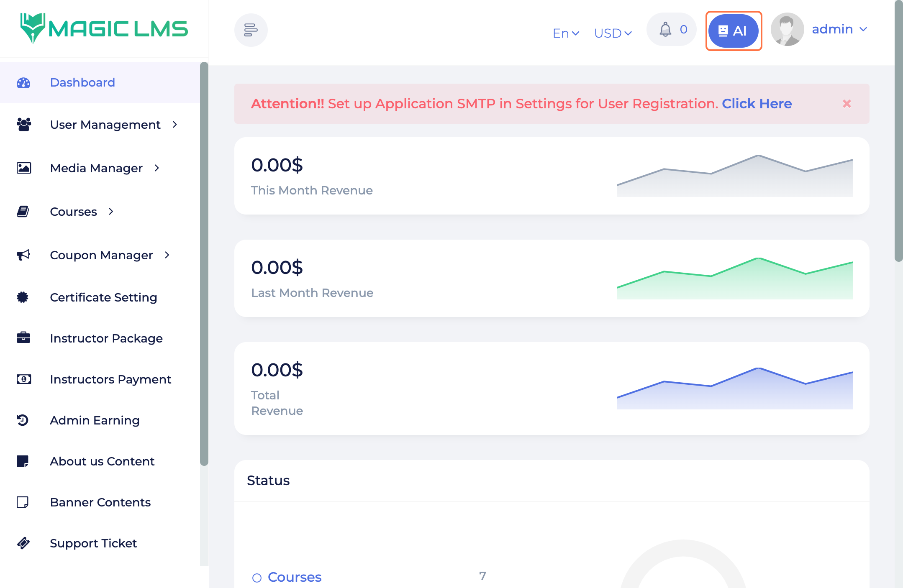Expand the Media Manager chevron
This screenshot has height=588, width=903.
(x=156, y=168)
